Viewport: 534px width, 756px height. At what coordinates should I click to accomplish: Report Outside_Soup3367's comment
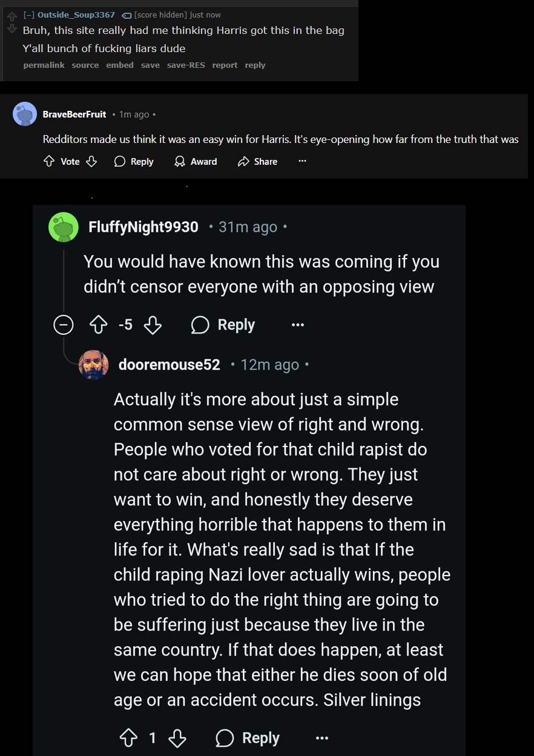[225, 65]
